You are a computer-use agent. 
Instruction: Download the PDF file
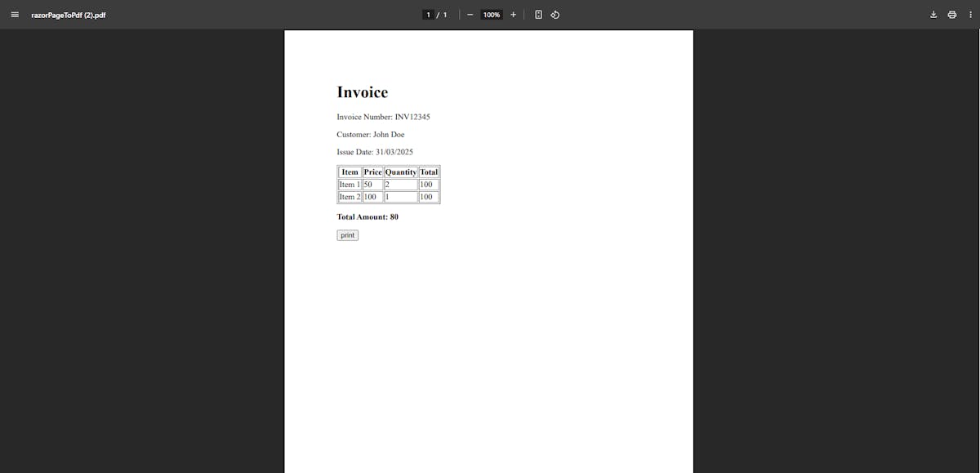[933, 15]
